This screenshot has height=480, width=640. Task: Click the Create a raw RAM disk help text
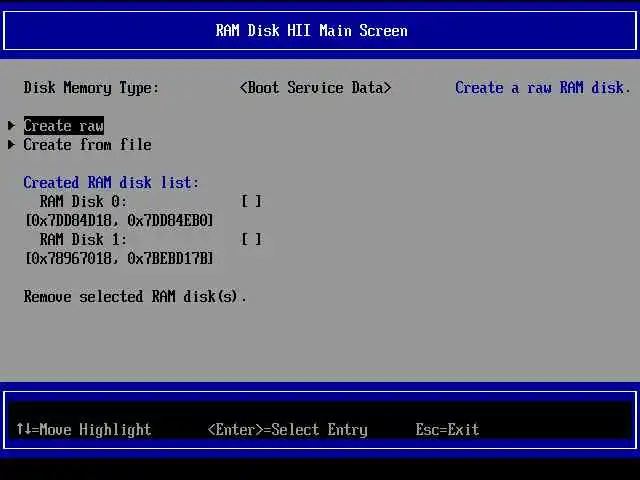click(543, 88)
